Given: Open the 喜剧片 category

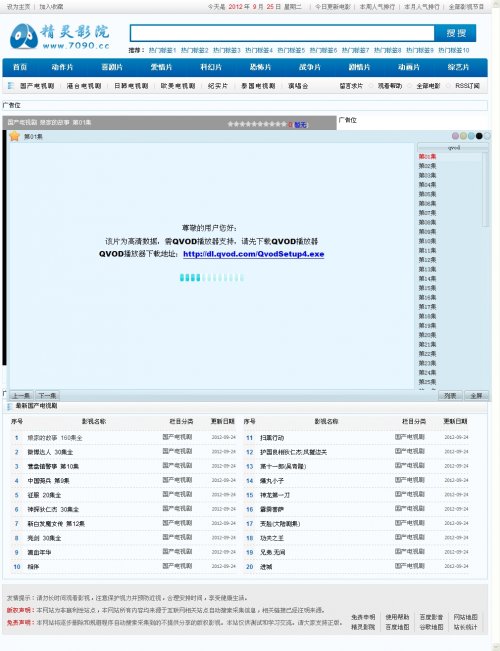Looking at the screenshot, I should 112,67.
